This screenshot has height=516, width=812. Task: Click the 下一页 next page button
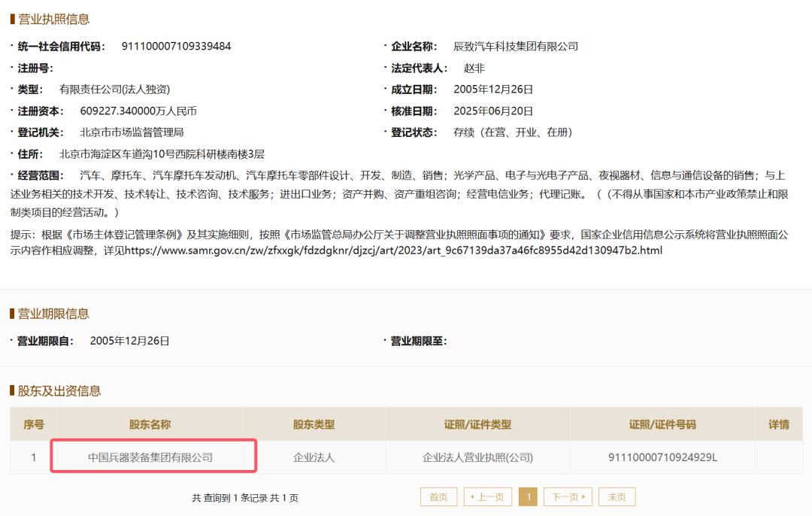tap(568, 497)
